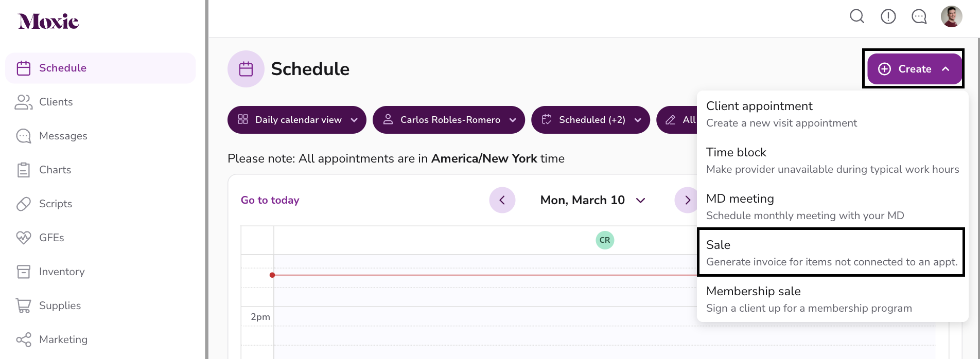
Task: Open GFEs in the sidebar
Action: coord(51,238)
